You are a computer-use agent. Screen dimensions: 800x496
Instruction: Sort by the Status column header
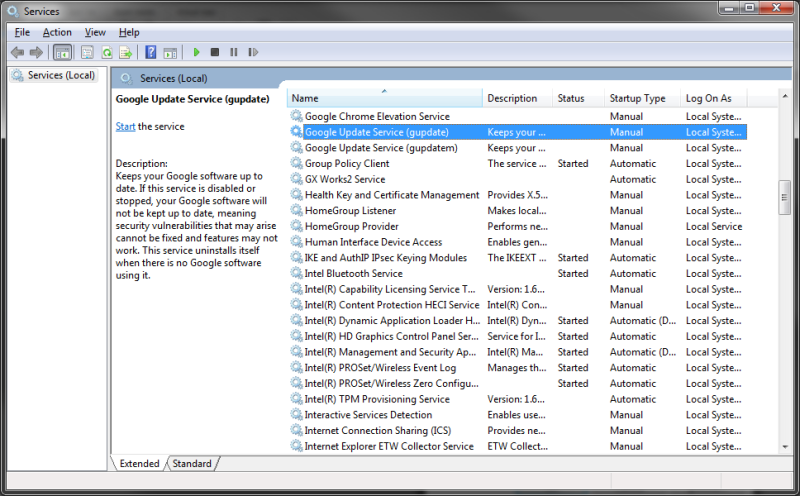tap(578, 98)
